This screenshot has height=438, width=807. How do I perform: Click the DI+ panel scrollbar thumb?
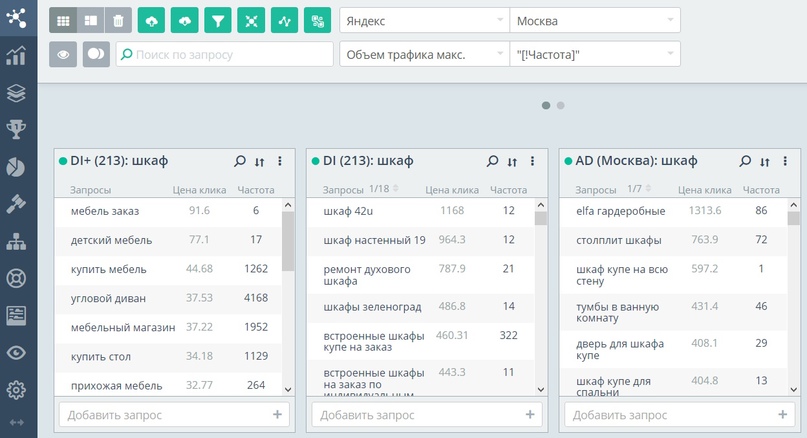[288, 241]
